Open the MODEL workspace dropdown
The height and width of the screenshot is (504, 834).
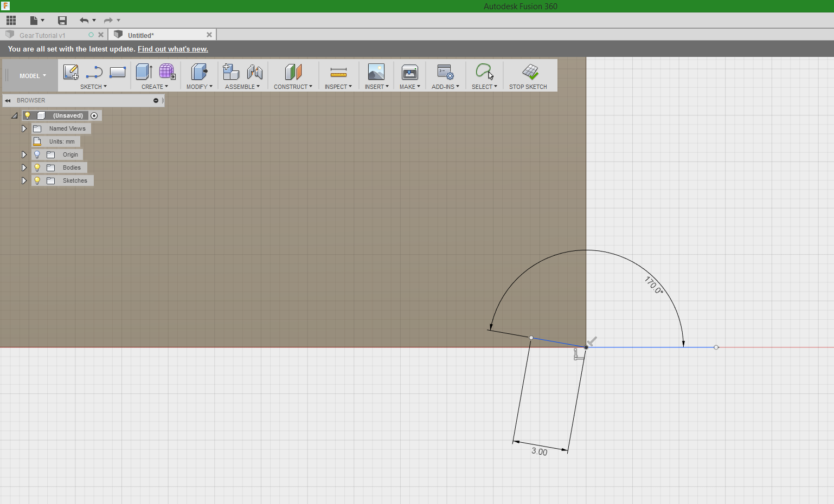32,76
